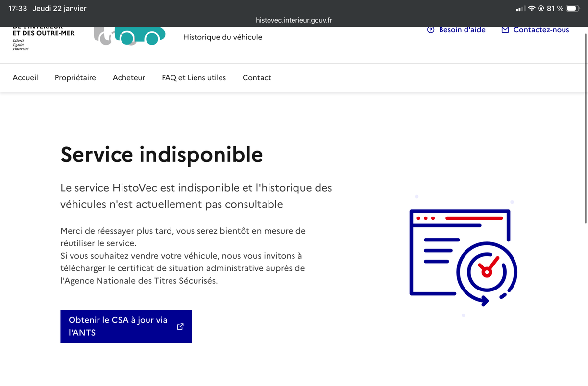Click the question mark icon beside Besoin d'aide
Image resolution: width=588 pixels, height=386 pixels.
coord(431,30)
